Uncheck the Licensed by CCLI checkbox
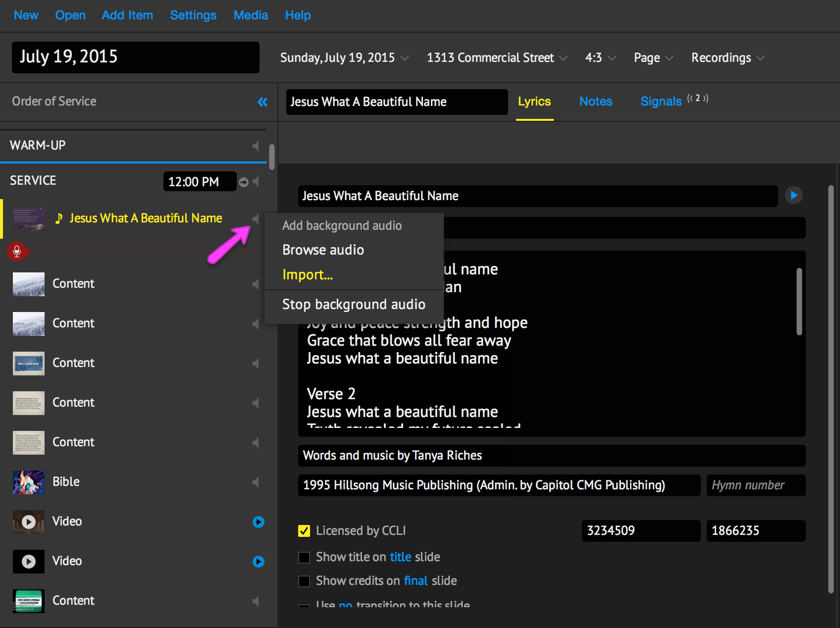Screen dimensions: 840x628 point(304,531)
